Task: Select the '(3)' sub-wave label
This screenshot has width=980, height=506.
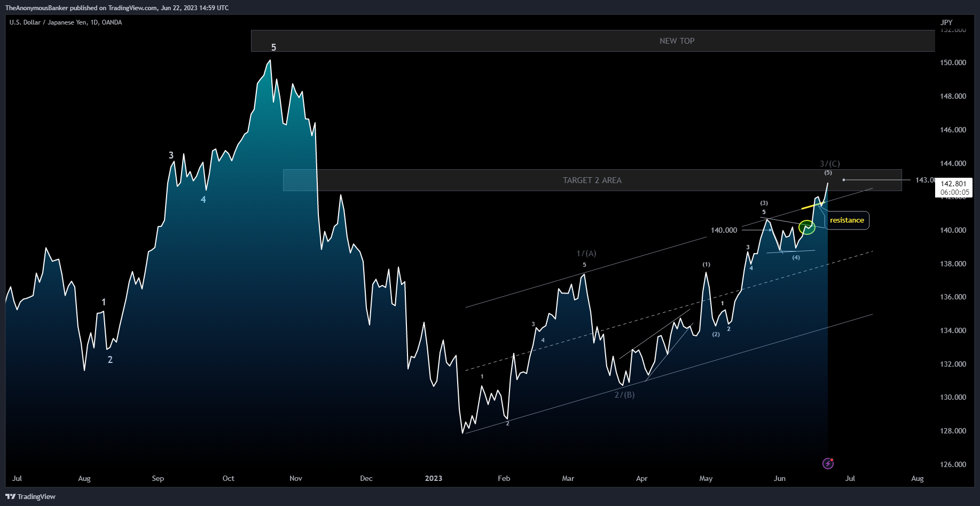Action: [x=764, y=203]
